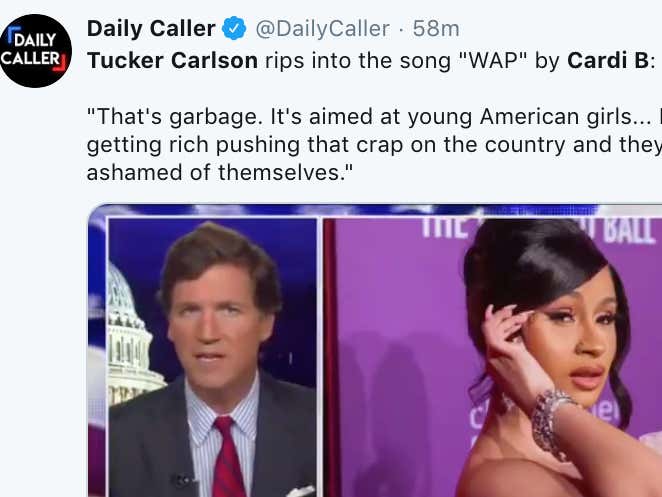Screen dimensions: 662x497
Task: Select the bold Tucker Carlson name
Action: 172,60
